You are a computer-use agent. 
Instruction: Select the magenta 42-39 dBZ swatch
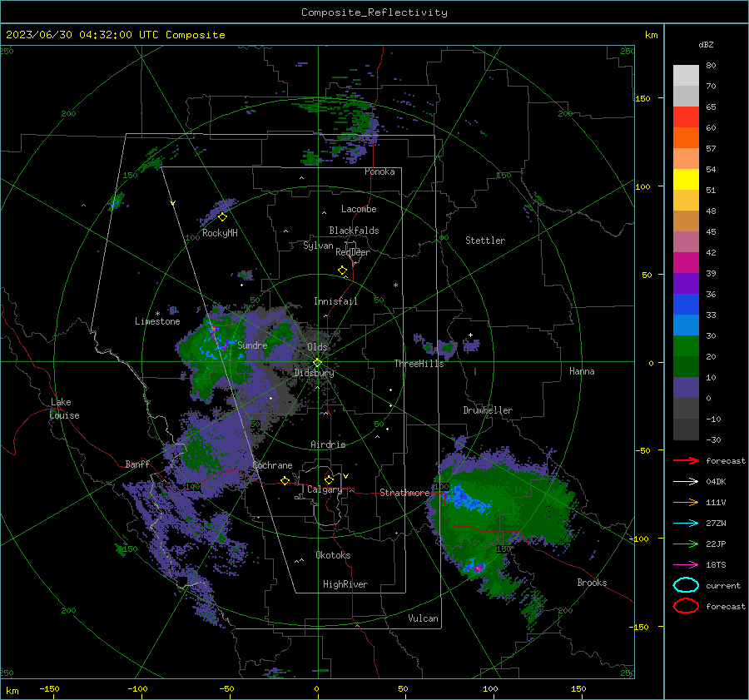point(686,262)
